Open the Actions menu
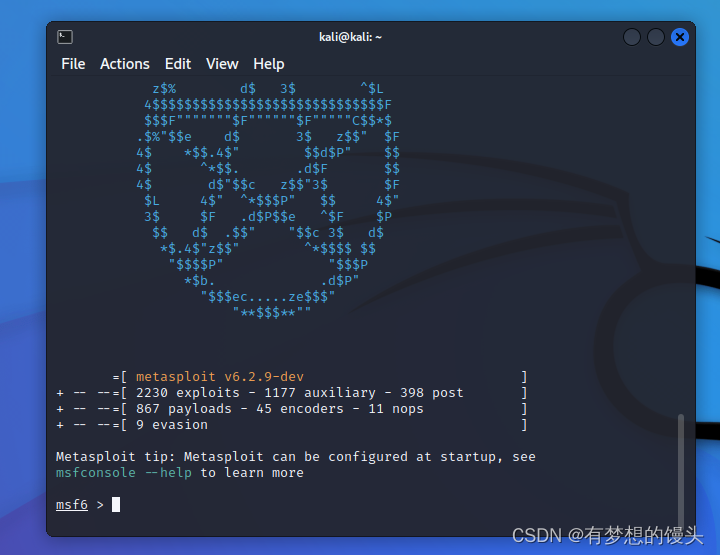 click(x=125, y=64)
